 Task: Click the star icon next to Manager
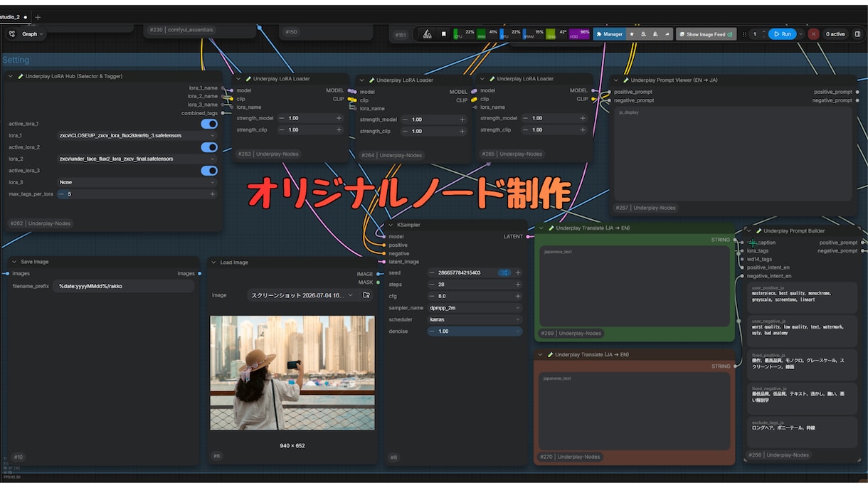(633, 34)
